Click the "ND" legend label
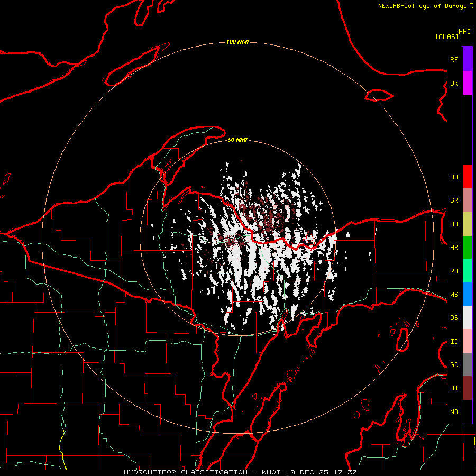Screen dimensions: 476x476 (x=454, y=412)
